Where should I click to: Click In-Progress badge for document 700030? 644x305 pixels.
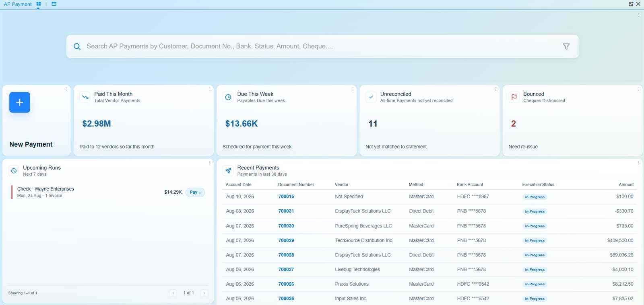[x=535, y=226]
